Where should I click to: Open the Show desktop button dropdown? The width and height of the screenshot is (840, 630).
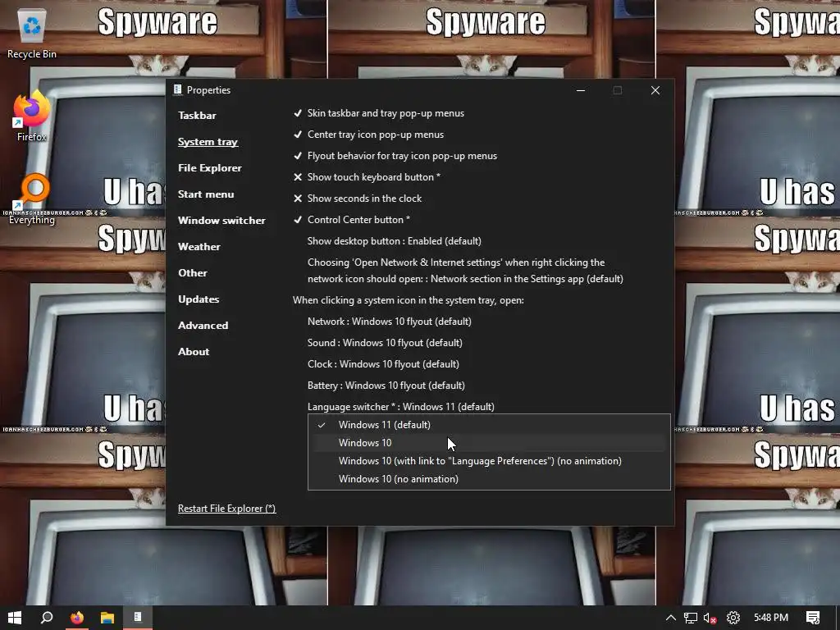pos(395,241)
